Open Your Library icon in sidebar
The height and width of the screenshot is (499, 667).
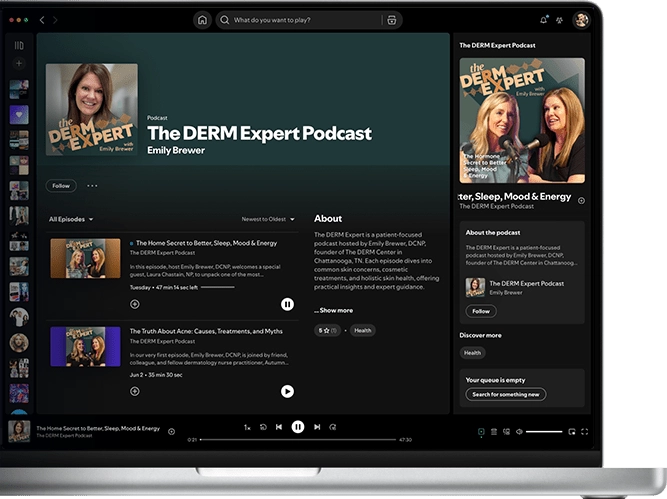click(x=19, y=45)
